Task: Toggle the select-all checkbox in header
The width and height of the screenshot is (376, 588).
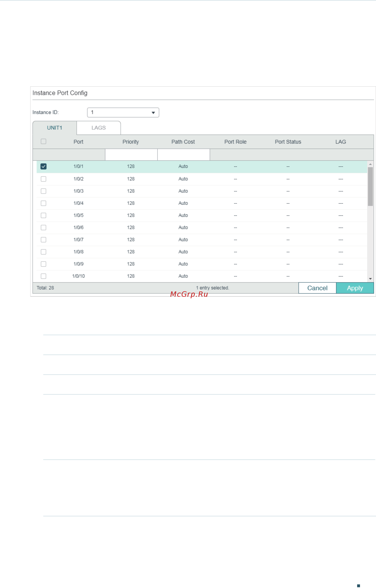Action: pyautogui.click(x=43, y=142)
